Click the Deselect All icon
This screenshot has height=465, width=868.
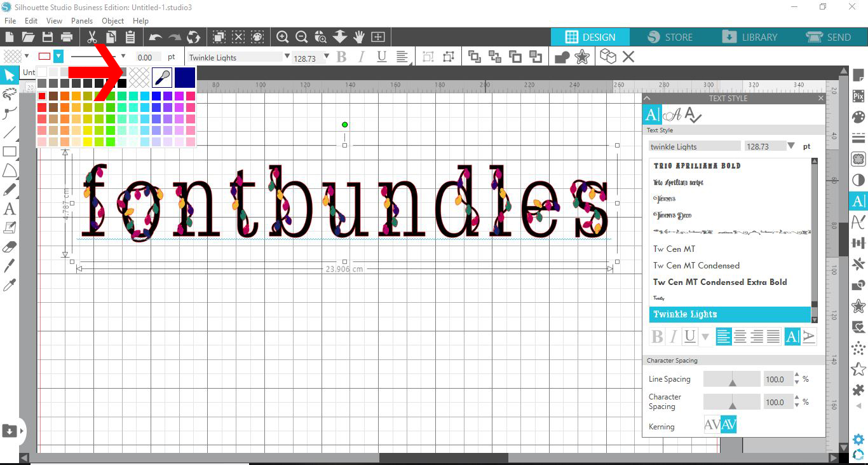(x=238, y=37)
